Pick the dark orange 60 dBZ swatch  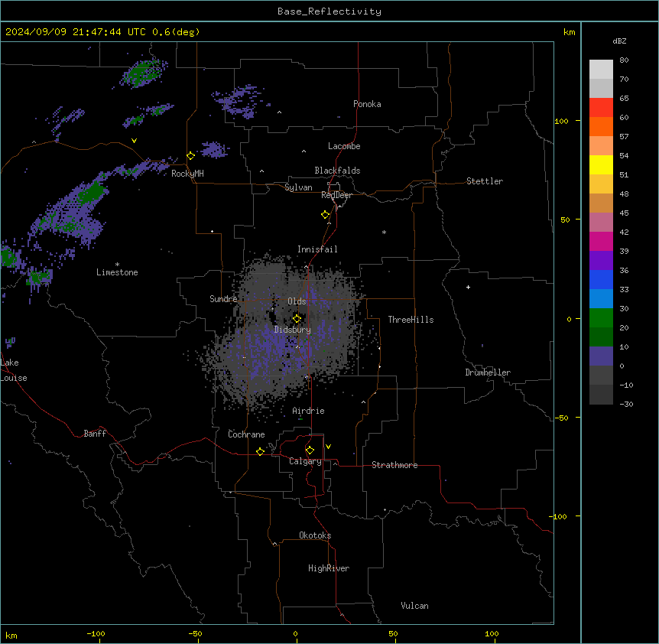[x=601, y=126]
